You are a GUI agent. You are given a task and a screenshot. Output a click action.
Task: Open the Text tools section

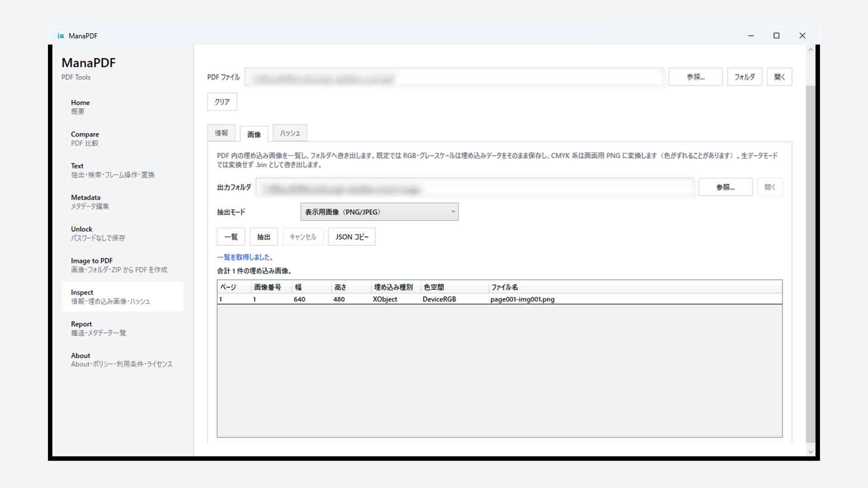click(x=123, y=170)
